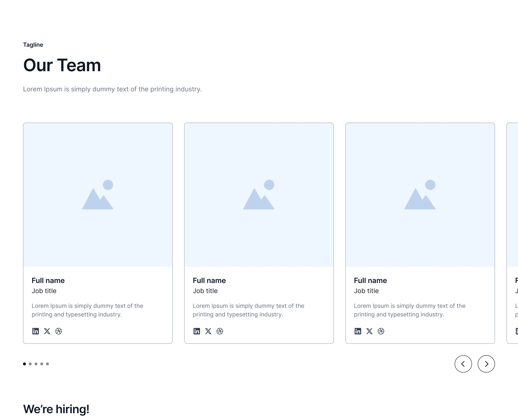Click the second card's placeholder image
Screen dimensions: 518x420
pyautogui.click(x=259, y=195)
